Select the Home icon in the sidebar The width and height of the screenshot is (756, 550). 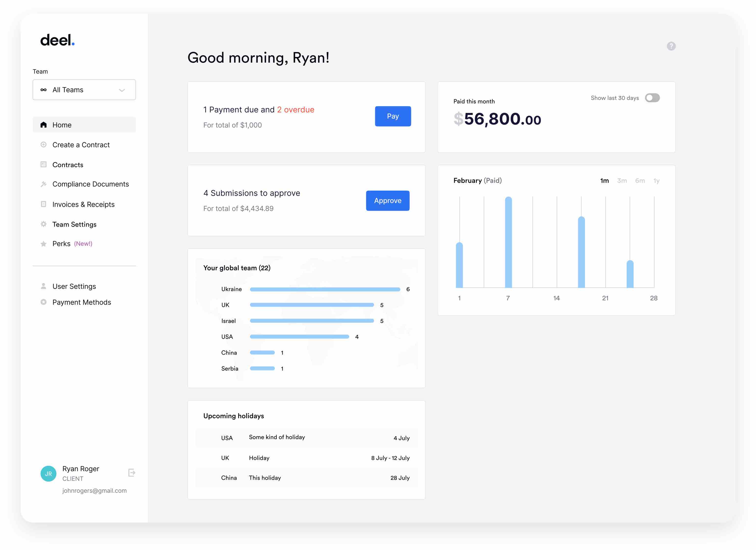[x=44, y=124]
